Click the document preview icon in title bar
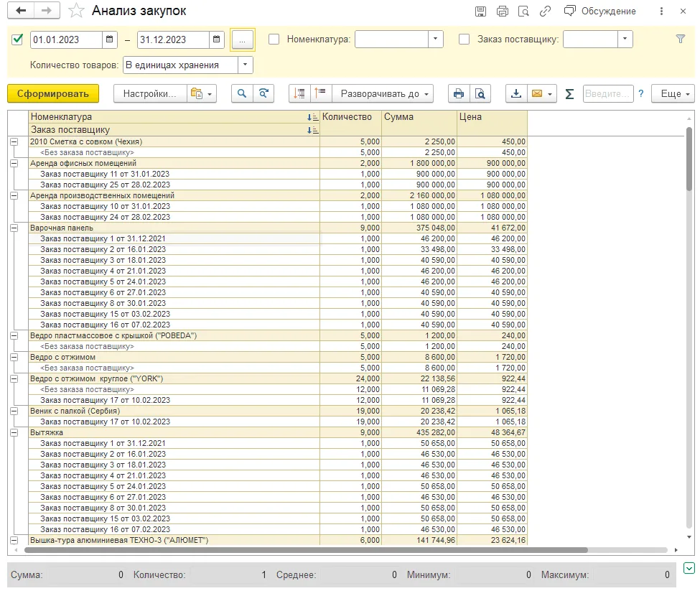This screenshot has height=591, width=700. click(523, 11)
